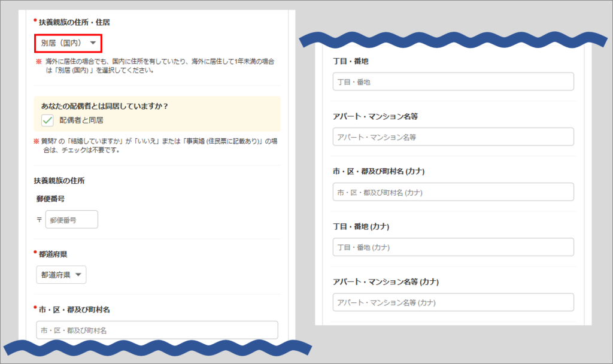Image resolution: width=613 pixels, height=364 pixels.
Task: Click the あなたの配偶者とは同居していますか？ question banner
Action: (x=105, y=107)
